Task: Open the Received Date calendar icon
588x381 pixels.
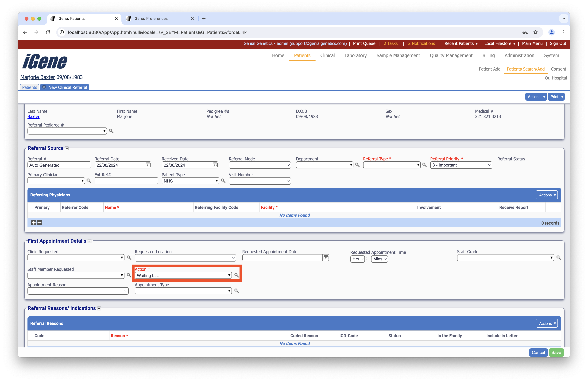Action: 215,165
